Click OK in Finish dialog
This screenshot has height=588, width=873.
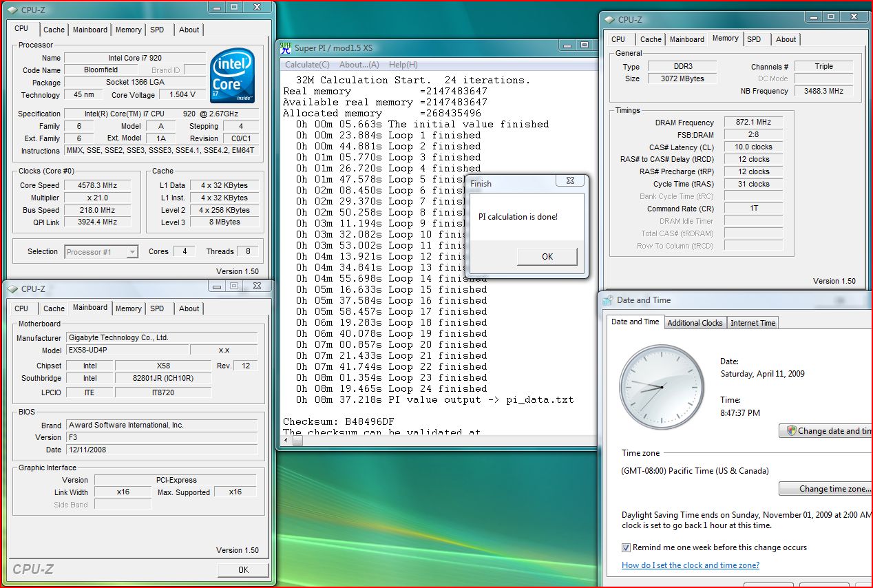click(x=547, y=256)
